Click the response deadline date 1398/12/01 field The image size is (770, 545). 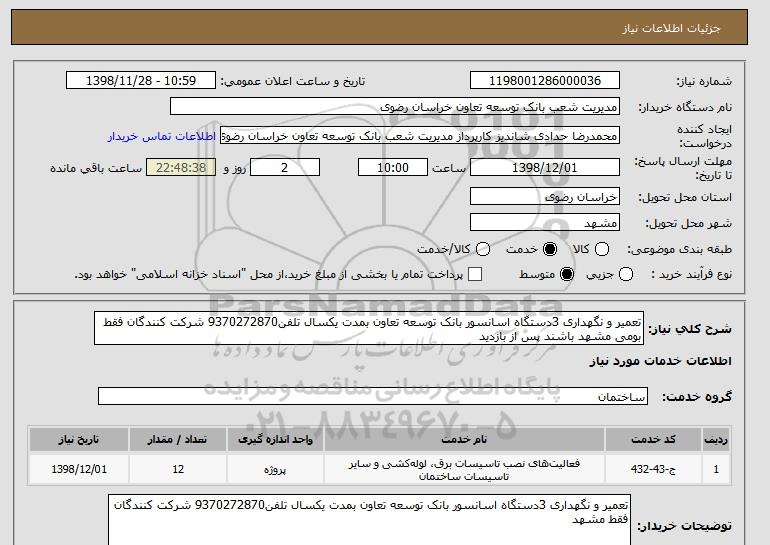(545, 167)
